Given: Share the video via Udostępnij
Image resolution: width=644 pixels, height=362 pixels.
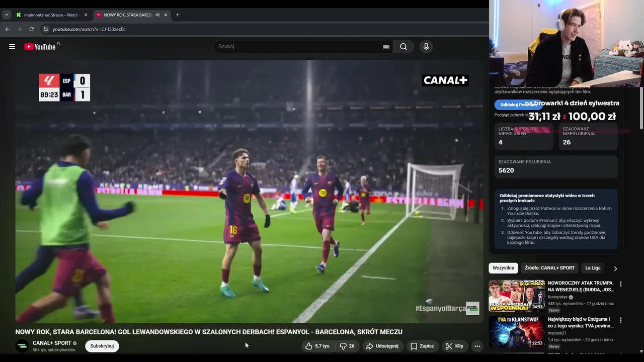Looking at the screenshot, I should coord(382,346).
